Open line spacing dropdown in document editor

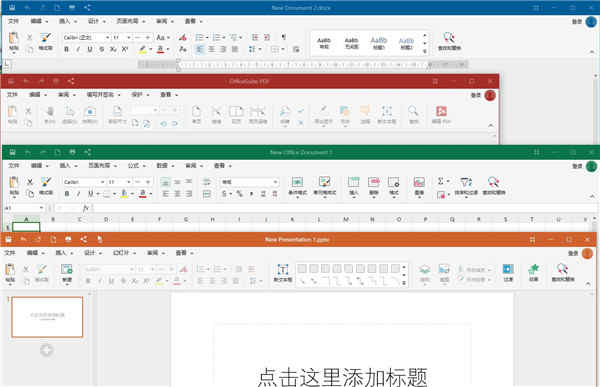coord(254,49)
